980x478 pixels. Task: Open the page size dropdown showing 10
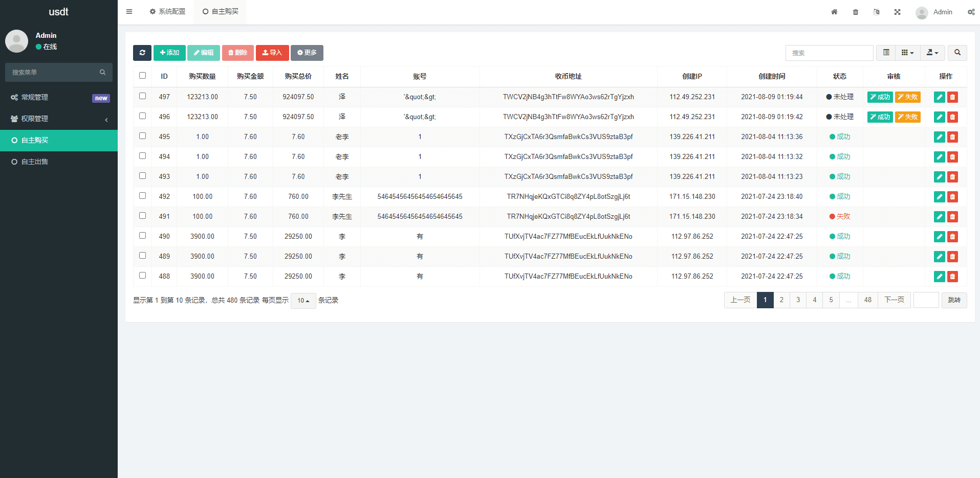pos(303,301)
